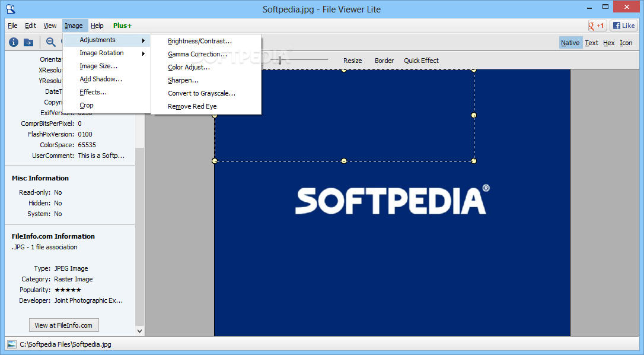Click the open folder arrow toolbar icon
The height and width of the screenshot is (355, 644).
coord(28,42)
